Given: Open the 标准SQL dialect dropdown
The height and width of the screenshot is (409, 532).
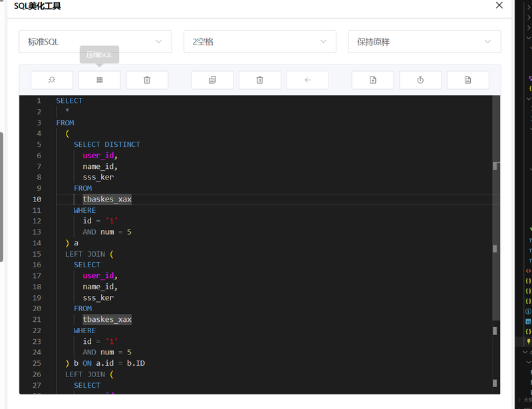Looking at the screenshot, I should coord(95,41).
